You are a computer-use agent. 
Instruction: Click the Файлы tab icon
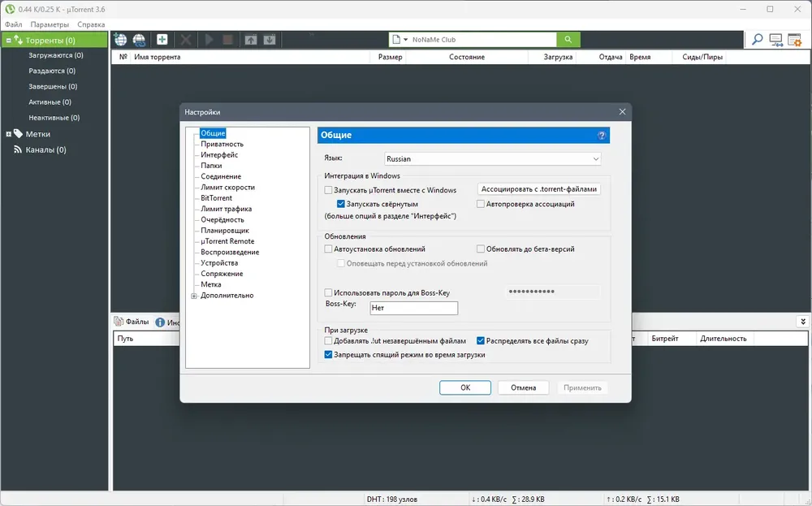(119, 322)
